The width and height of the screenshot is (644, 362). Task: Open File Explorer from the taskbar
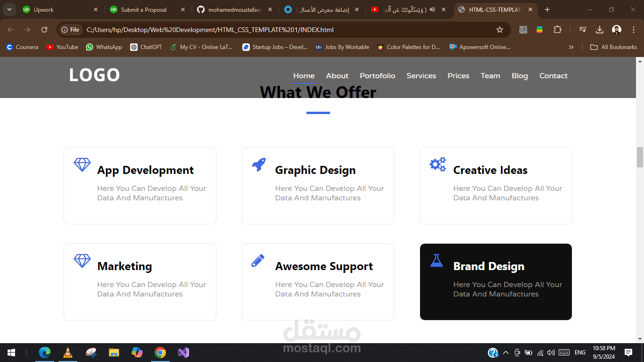(114, 353)
